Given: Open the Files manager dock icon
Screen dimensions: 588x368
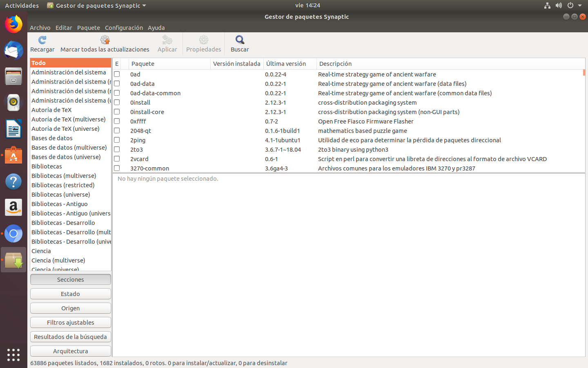Looking at the screenshot, I should click(x=13, y=76).
